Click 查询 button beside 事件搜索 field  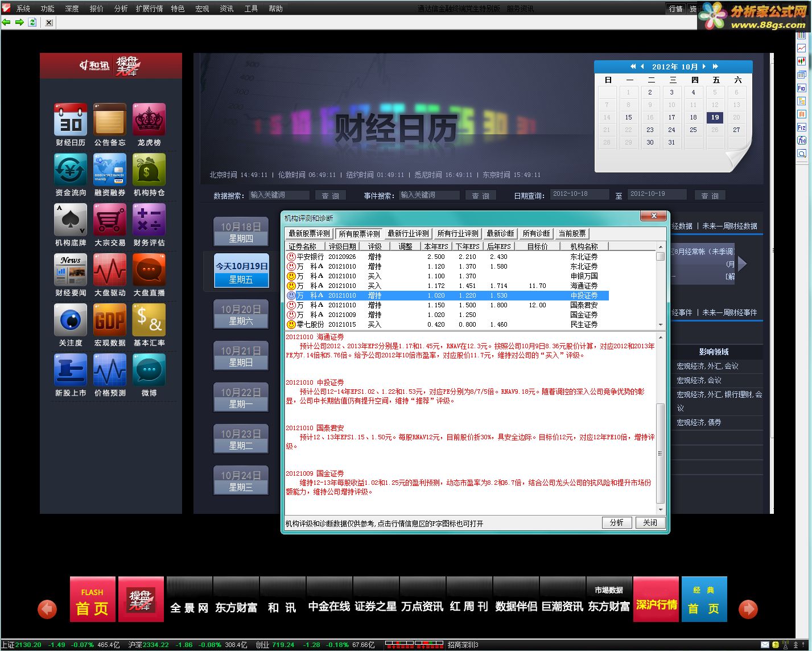tap(481, 195)
